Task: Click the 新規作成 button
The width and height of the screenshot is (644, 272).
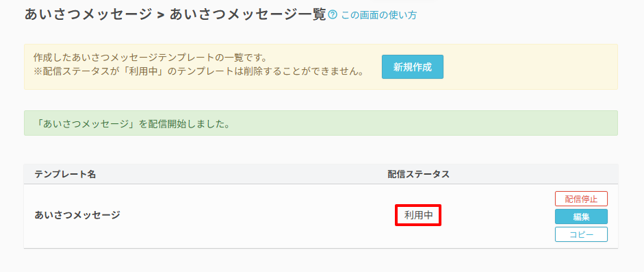Action: (413, 66)
